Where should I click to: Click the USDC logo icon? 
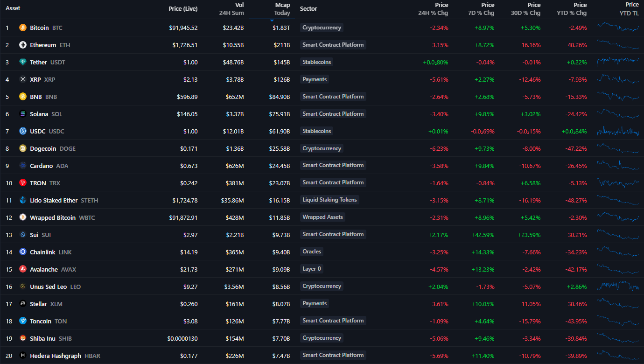tap(22, 132)
